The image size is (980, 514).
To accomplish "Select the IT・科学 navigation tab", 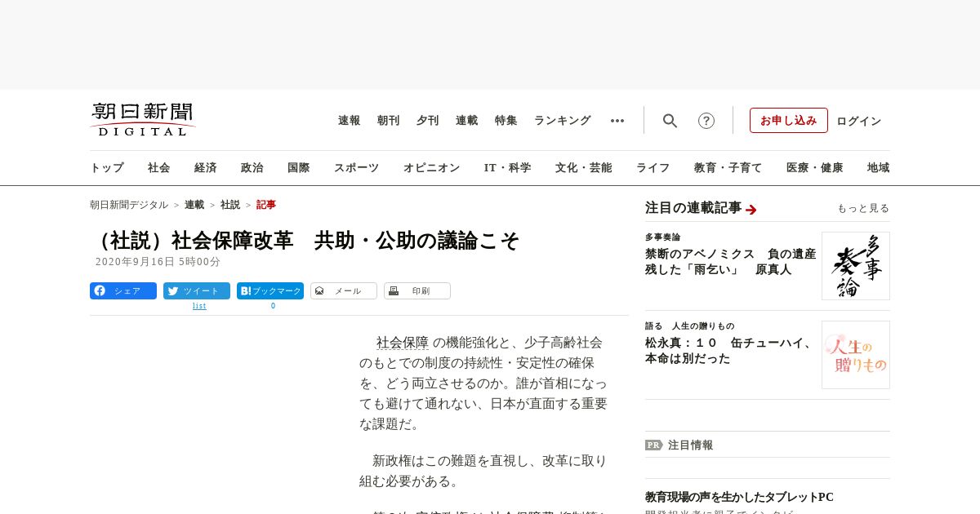I will coord(508,168).
